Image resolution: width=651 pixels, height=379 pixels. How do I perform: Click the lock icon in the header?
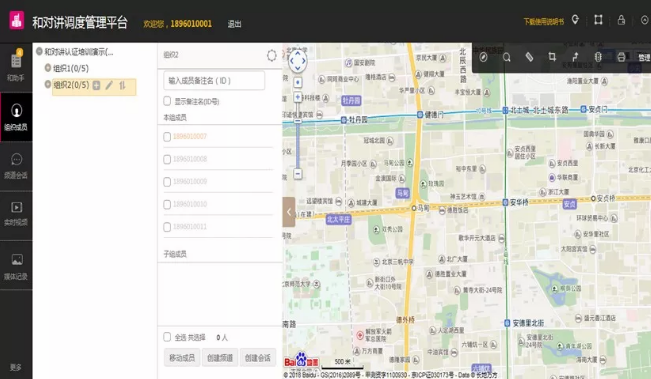point(621,20)
